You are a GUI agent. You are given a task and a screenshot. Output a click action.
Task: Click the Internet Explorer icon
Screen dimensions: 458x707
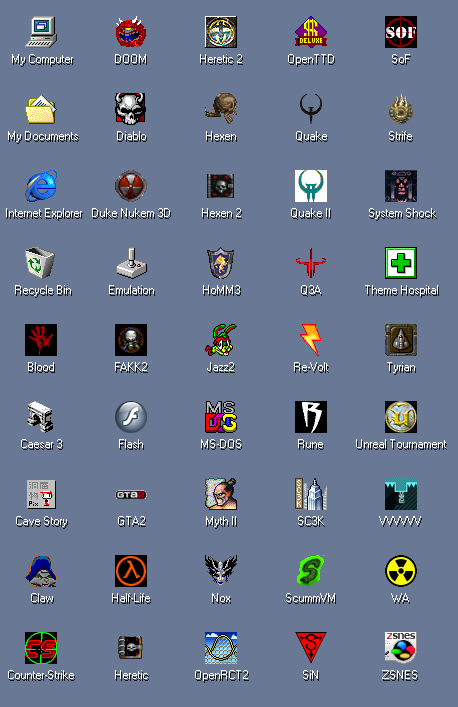click(x=41, y=186)
